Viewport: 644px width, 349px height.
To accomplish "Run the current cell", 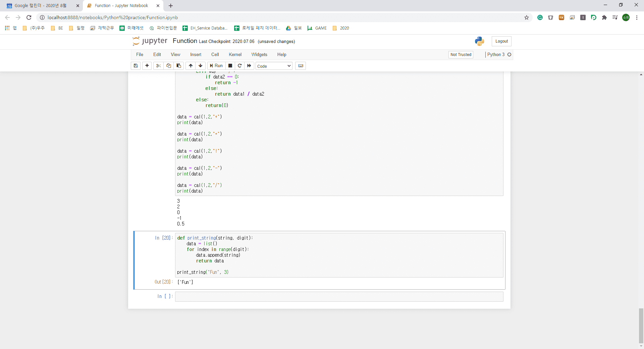I will coord(216,66).
